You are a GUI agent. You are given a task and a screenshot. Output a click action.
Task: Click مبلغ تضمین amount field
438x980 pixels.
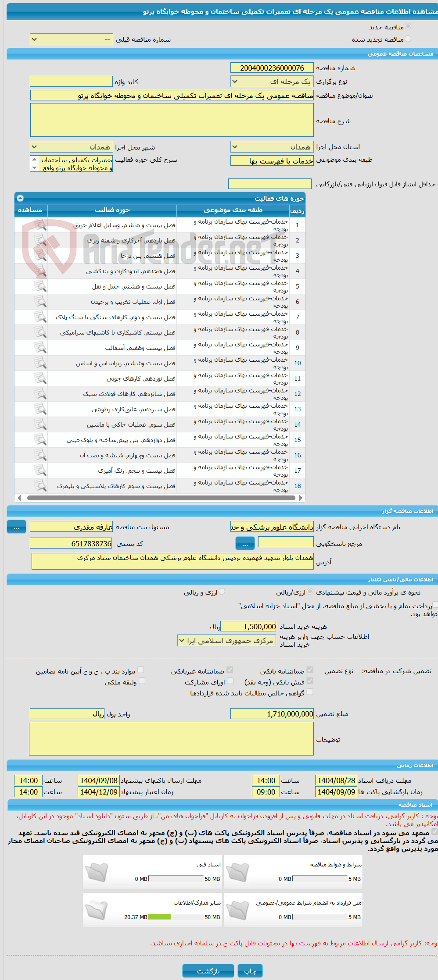272,714
